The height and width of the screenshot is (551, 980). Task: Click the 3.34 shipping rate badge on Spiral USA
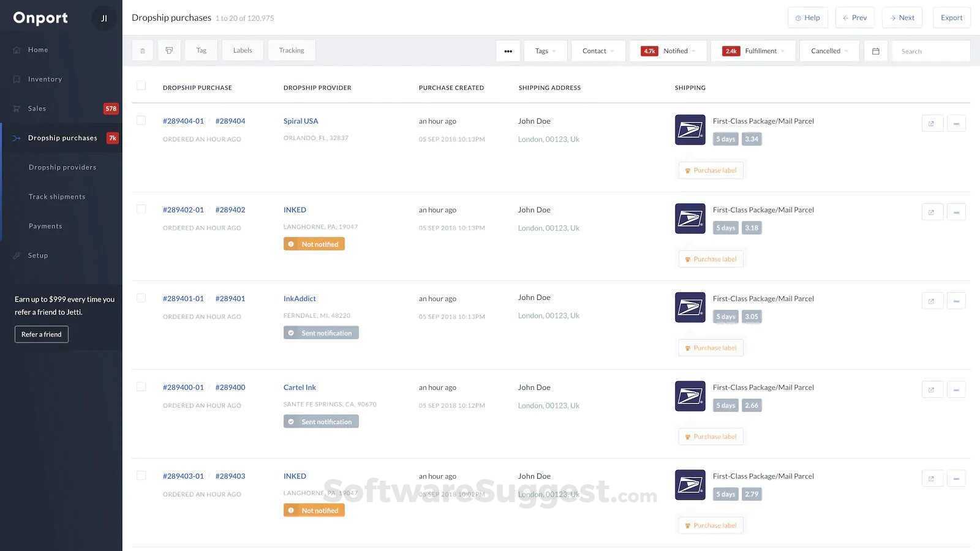click(752, 139)
